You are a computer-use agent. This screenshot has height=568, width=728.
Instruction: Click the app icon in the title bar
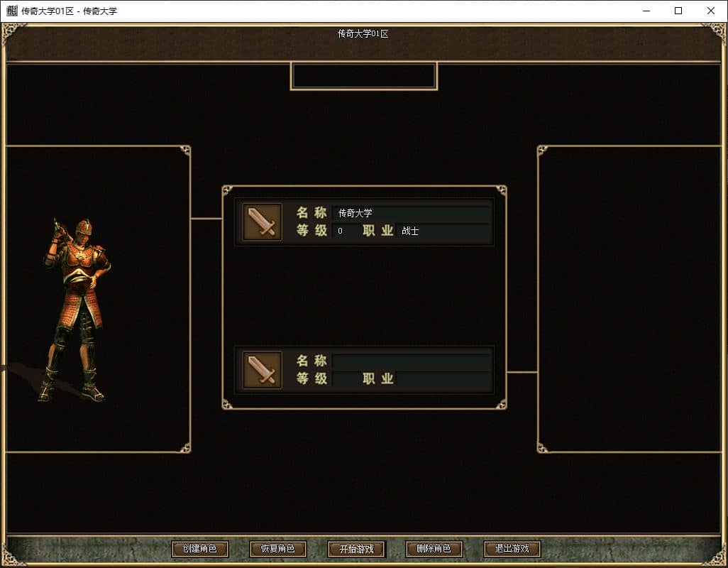coord(12,11)
